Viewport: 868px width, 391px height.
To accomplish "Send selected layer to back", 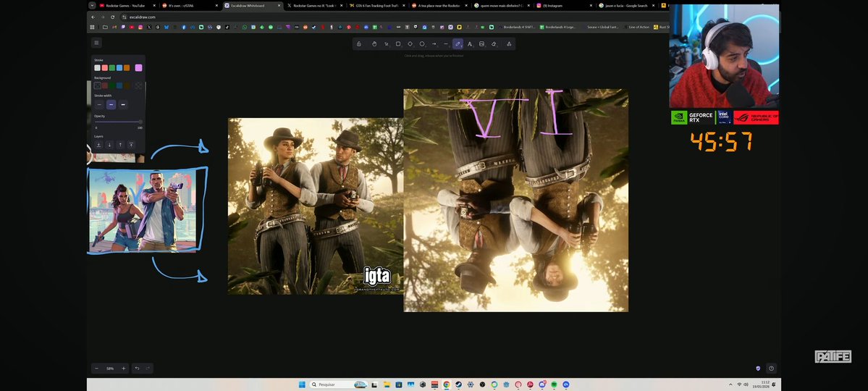I will [98, 145].
